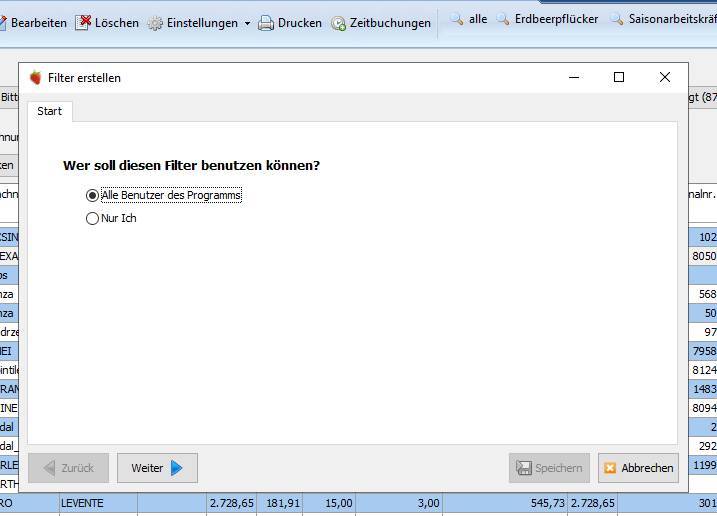The image size is (717, 516).
Task: Open Einstellungen via the gear icon
Action: point(155,23)
